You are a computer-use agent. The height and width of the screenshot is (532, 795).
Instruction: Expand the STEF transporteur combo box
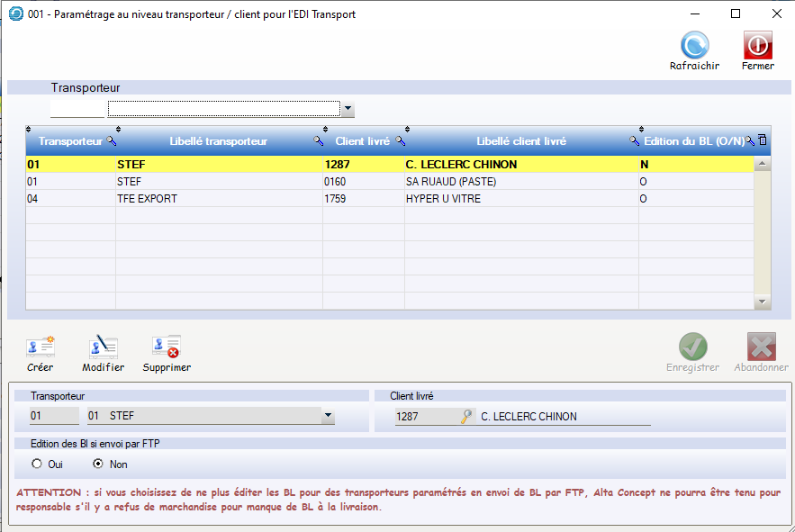tap(328, 416)
